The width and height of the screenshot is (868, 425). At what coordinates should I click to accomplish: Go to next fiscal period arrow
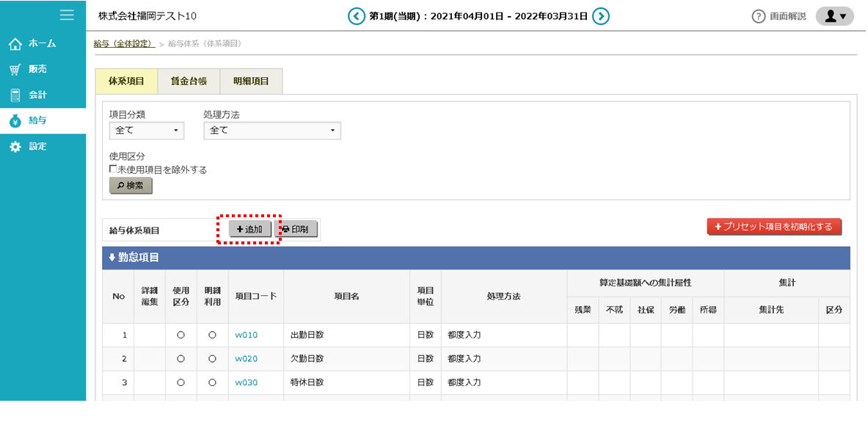tap(601, 16)
